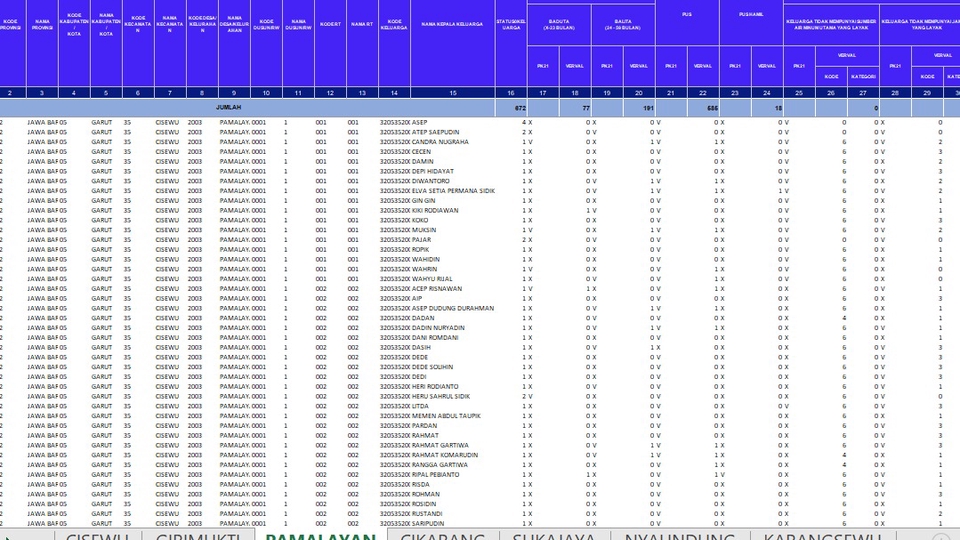960x540 pixels.
Task: Switch to the NYALINDUNG sheet tab
Action: tap(680, 535)
